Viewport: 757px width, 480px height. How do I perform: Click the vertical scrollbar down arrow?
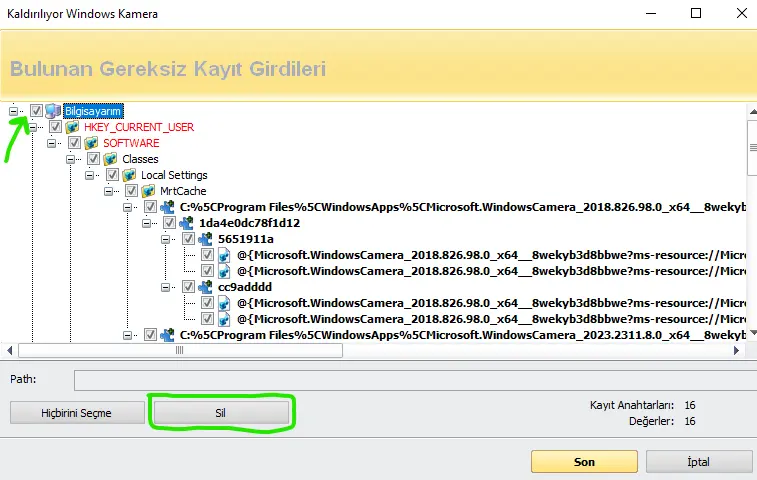[753, 333]
